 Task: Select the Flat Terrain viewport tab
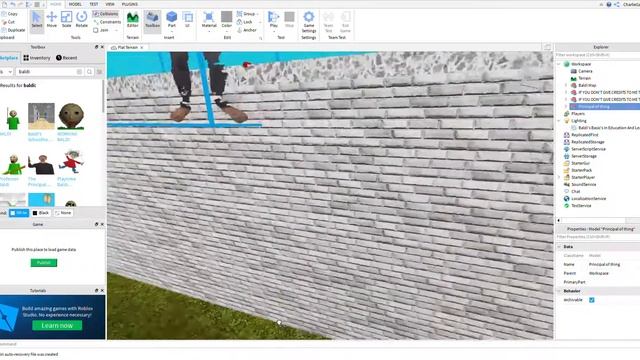[128, 47]
